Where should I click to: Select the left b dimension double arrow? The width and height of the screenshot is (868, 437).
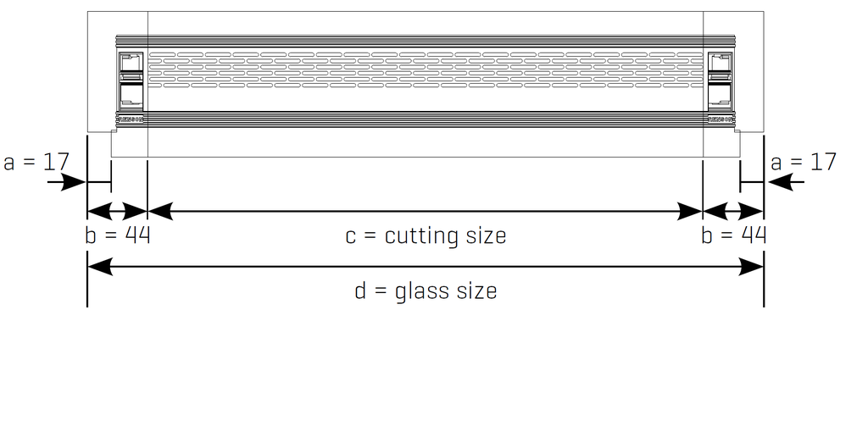click(x=118, y=210)
